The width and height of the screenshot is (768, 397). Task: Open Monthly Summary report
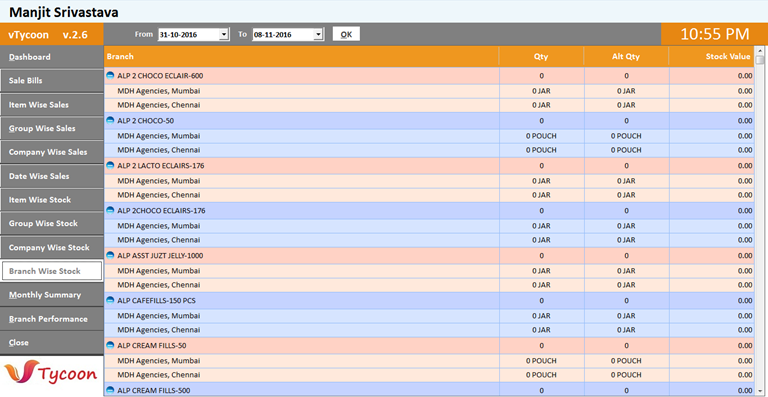click(51, 295)
